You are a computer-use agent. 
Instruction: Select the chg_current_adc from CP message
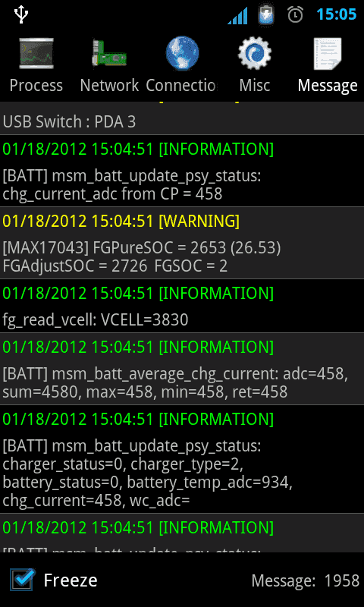click(182, 171)
